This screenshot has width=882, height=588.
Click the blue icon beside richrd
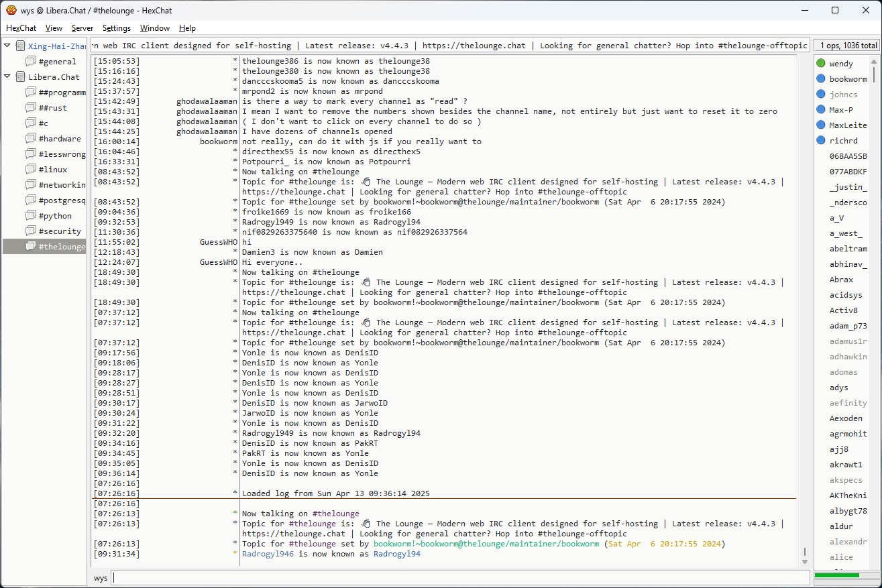click(x=821, y=141)
